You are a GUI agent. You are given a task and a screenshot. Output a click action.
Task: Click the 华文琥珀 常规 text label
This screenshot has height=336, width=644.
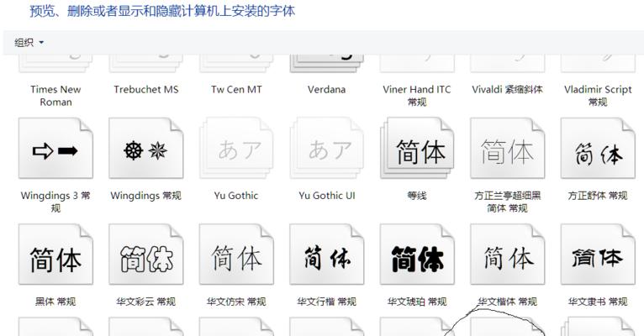(x=417, y=302)
